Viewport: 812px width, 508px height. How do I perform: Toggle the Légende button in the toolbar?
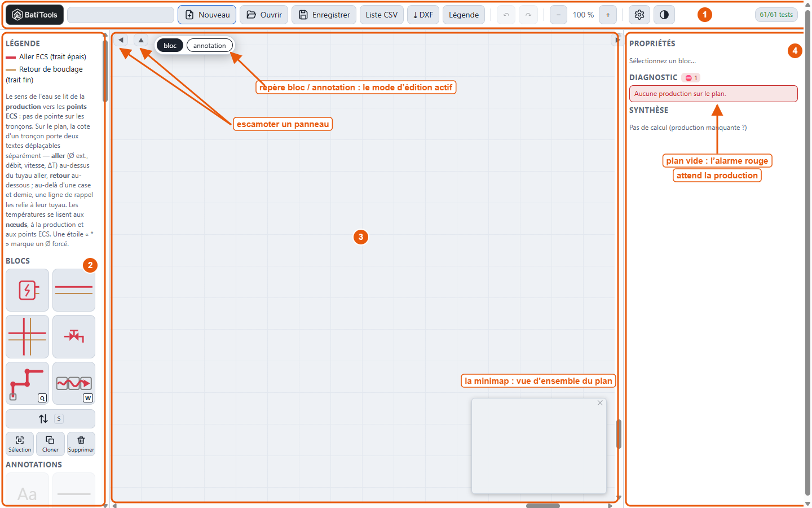(x=464, y=15)
